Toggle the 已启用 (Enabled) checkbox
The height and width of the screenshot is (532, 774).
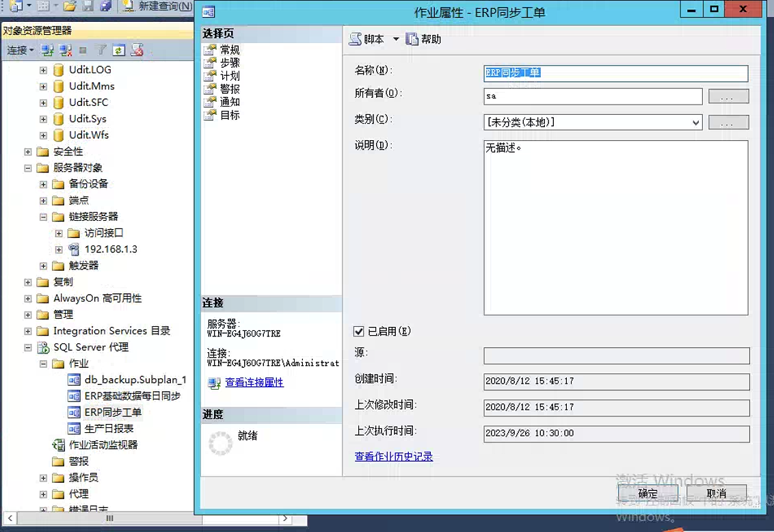tap(358, 331)
